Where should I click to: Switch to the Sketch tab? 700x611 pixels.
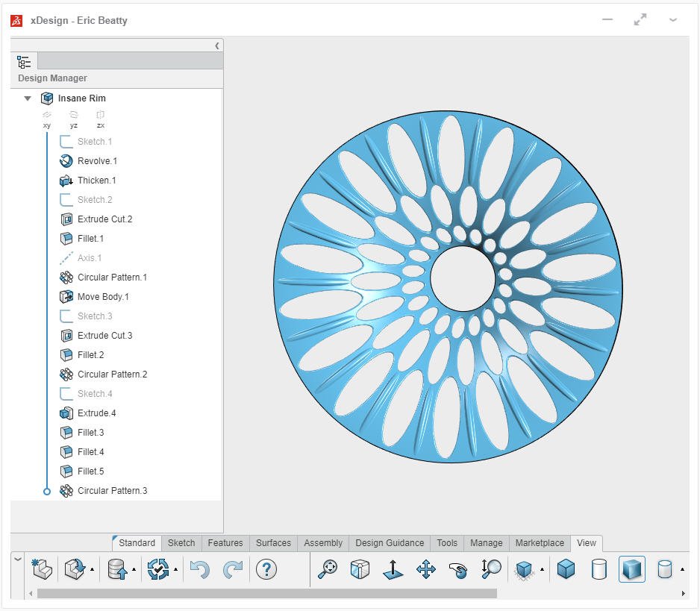(181, 543)
